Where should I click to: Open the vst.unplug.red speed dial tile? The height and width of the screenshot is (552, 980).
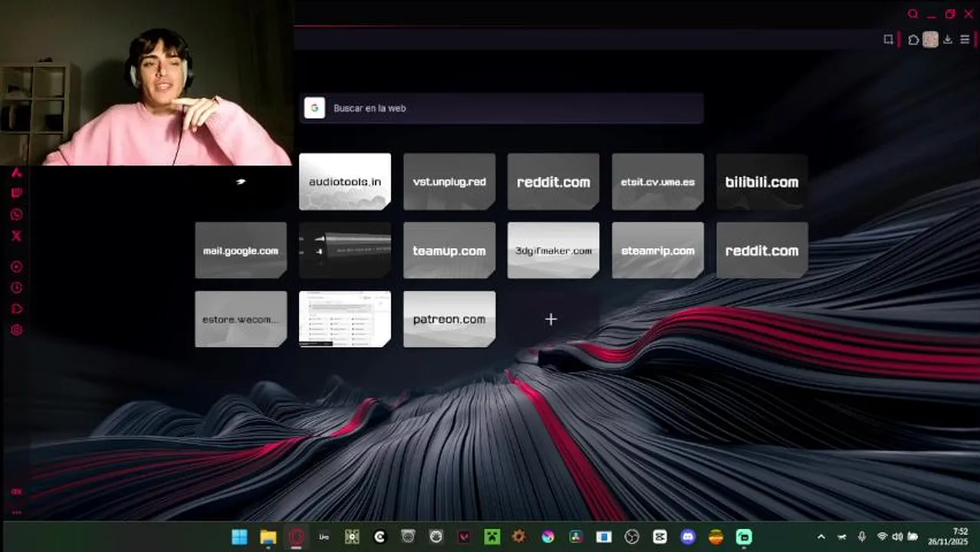[449, 182]
